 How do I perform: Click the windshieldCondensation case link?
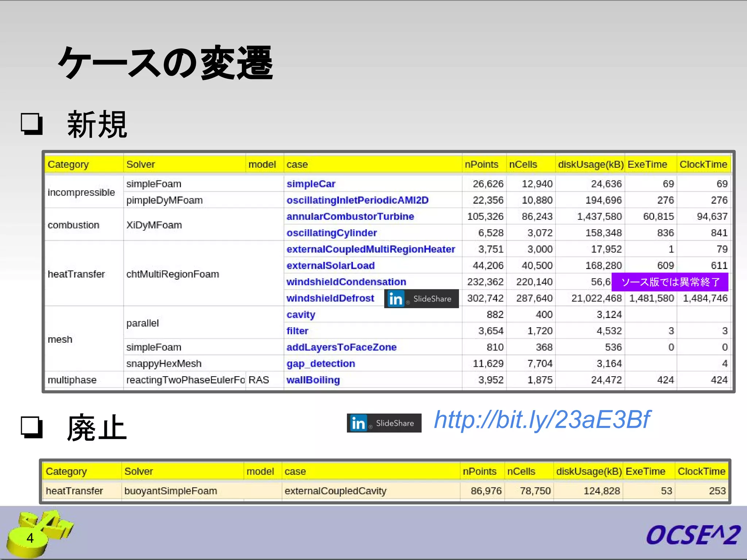point(346,282)
